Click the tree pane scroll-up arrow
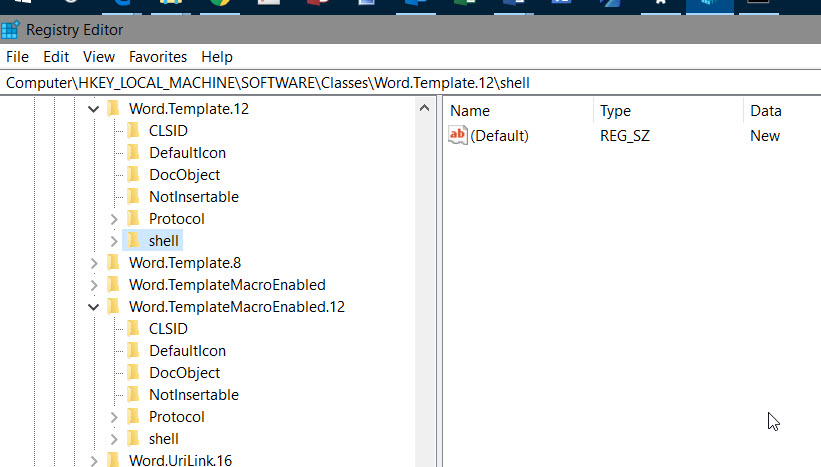The width and height of the screenshot is (821, 467). tap(425, 108)
